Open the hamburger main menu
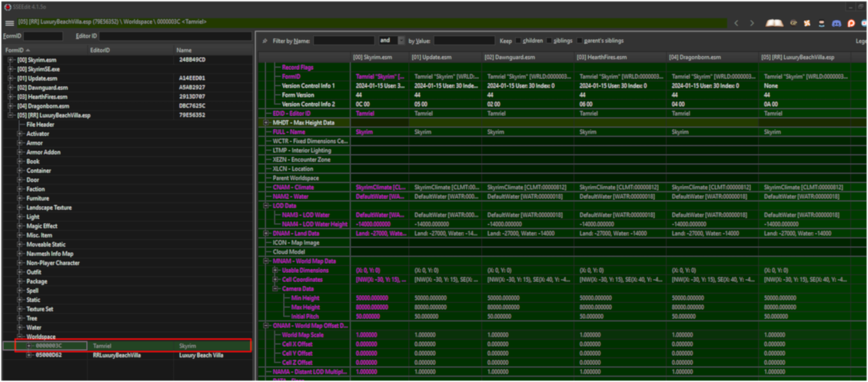Viewport: 868px width, 382px height. 9,23
